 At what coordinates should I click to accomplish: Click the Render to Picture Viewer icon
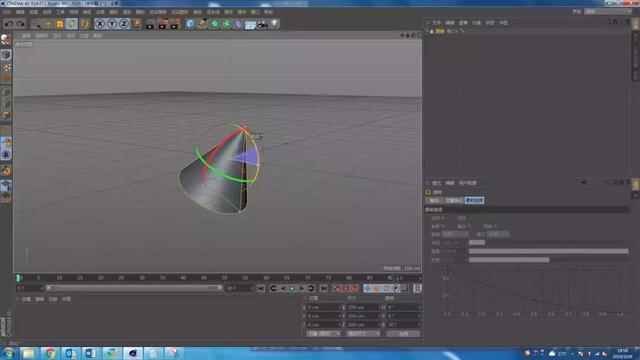click(163, 24)
